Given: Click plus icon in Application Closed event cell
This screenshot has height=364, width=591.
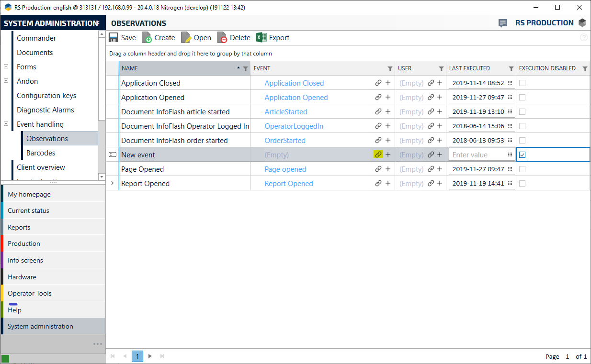Looking at the screenshot, I should (388, 83).
